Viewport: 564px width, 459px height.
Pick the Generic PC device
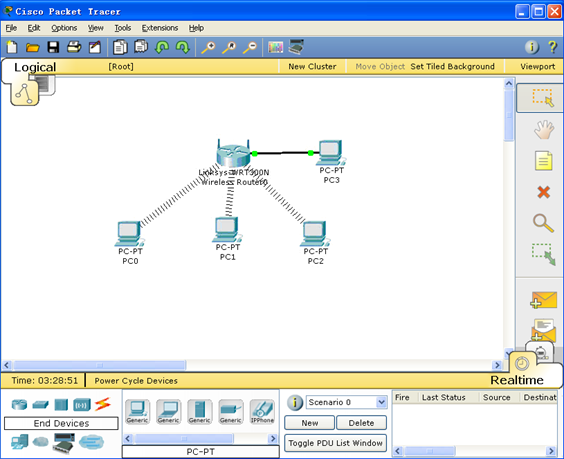tap(137, 412)
